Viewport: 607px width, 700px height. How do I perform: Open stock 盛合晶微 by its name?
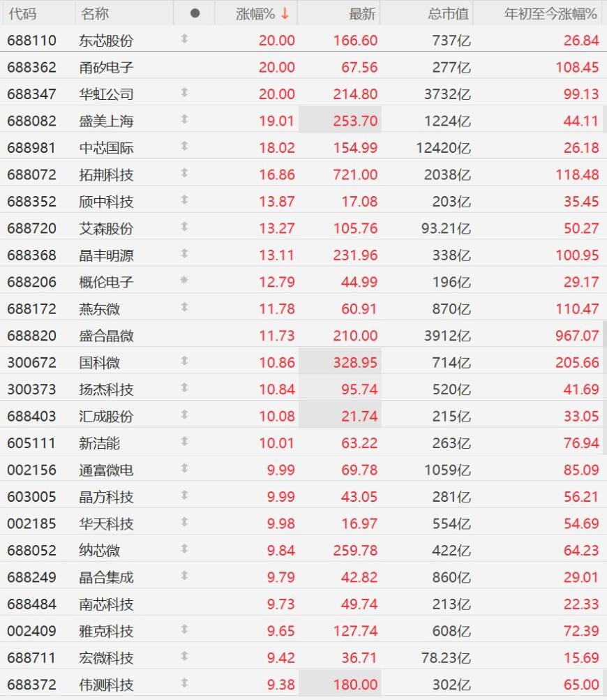(x=106, y=336)
